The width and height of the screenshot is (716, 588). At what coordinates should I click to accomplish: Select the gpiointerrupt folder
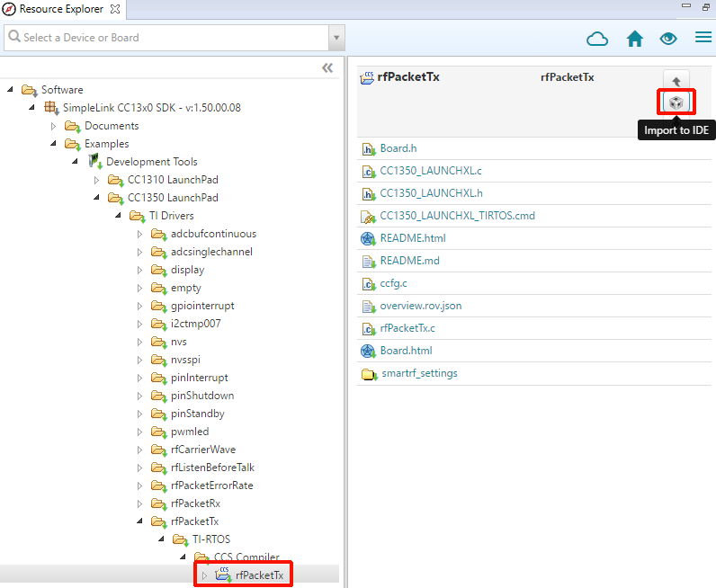202,306
